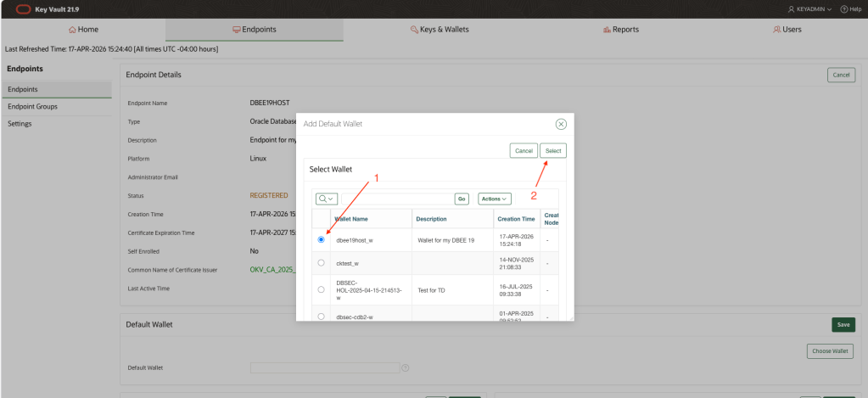
Task: Sort by the Wallet Name column header
Action: pos(351,219)
